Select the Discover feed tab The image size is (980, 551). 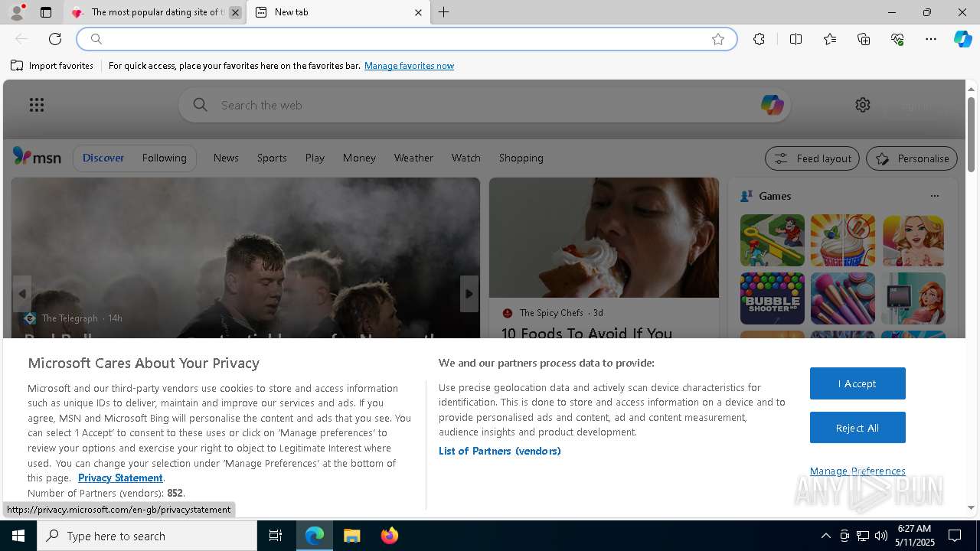tap(103, 158)
